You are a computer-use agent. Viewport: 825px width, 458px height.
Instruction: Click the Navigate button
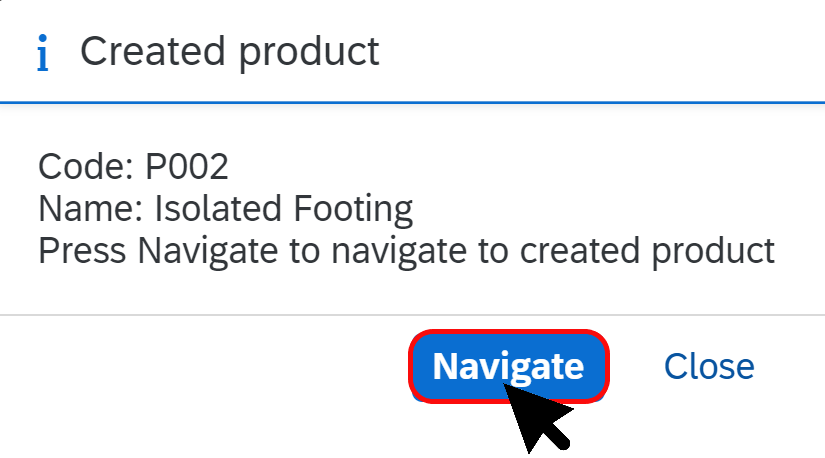point(508,366)
